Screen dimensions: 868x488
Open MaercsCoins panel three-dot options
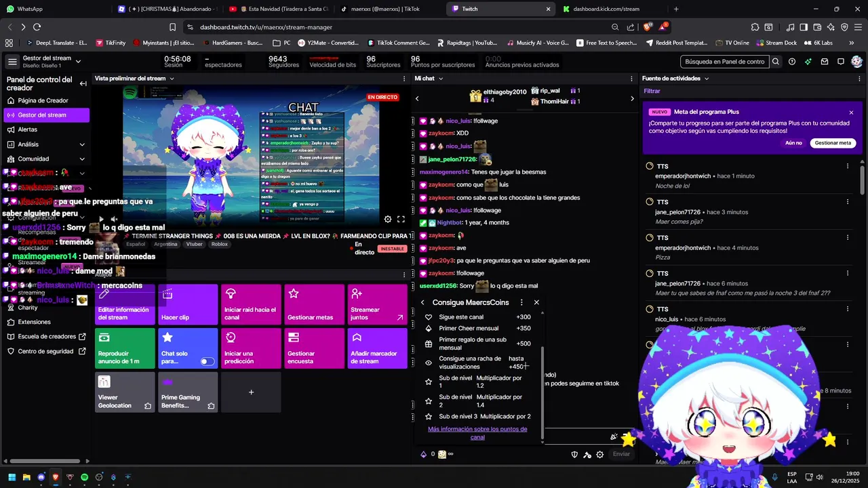pos(521,302)
